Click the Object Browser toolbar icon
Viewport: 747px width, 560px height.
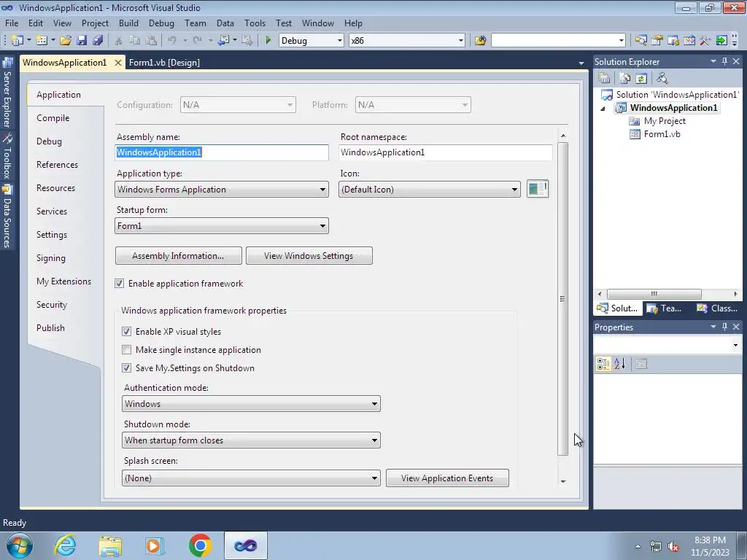point(673,41)
